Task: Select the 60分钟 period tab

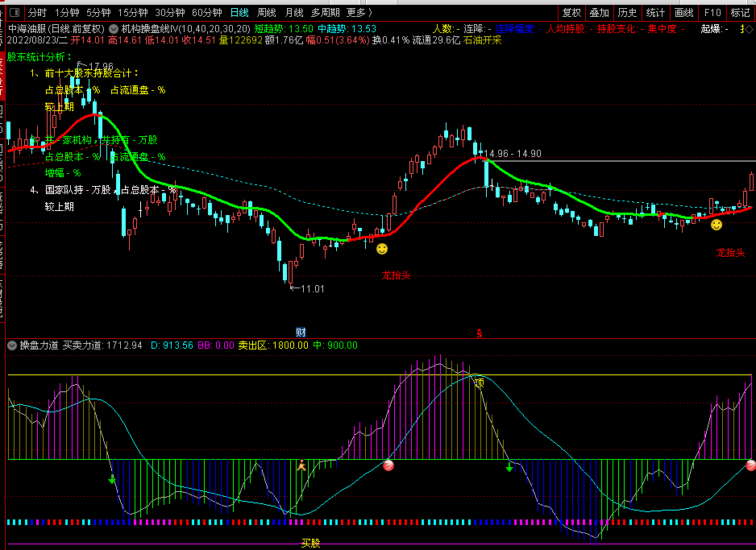Action: (x=207, y=13)
